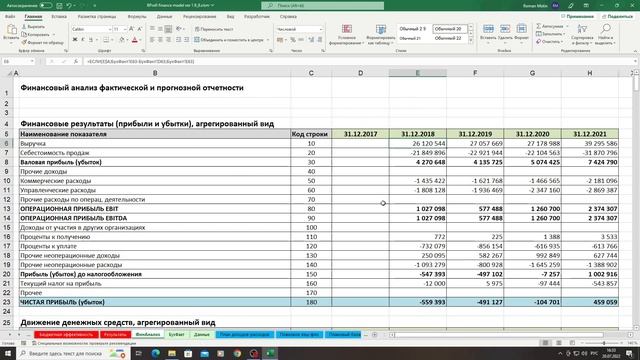Switch to page layout view icon
The height and width of the screenshot is (360, 640).
[x=559, y=343]
